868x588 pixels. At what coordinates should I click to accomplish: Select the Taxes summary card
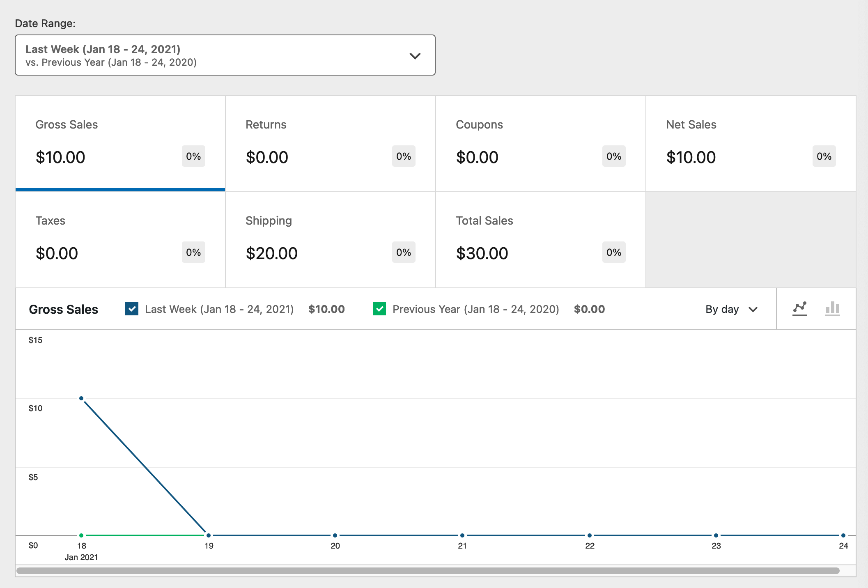(120, 239)
